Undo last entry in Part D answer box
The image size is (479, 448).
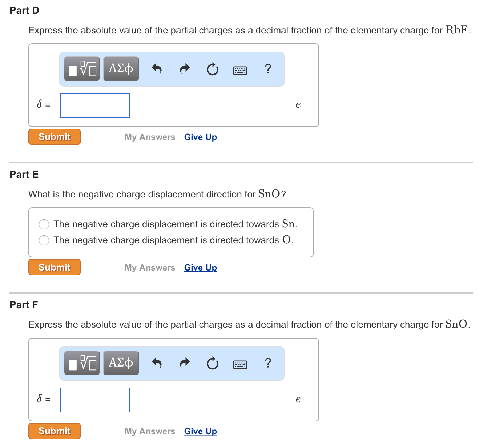tap(157, 69)
